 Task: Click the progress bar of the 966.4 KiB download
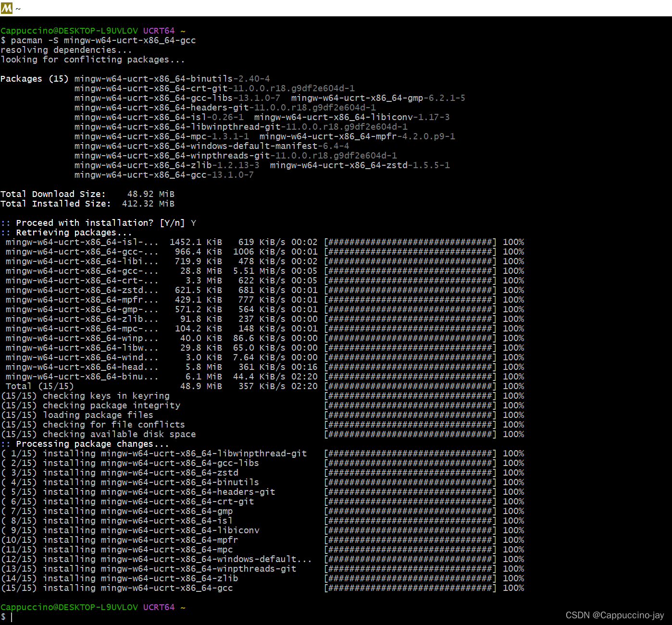click(x=410, y=252)
